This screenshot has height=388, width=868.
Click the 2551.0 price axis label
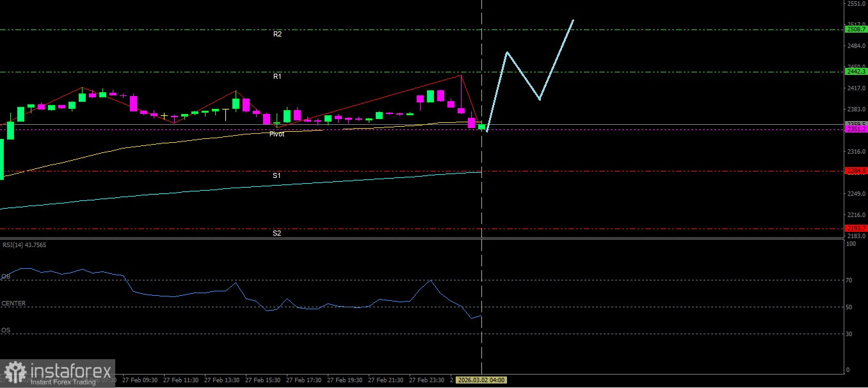click(856, 4)
